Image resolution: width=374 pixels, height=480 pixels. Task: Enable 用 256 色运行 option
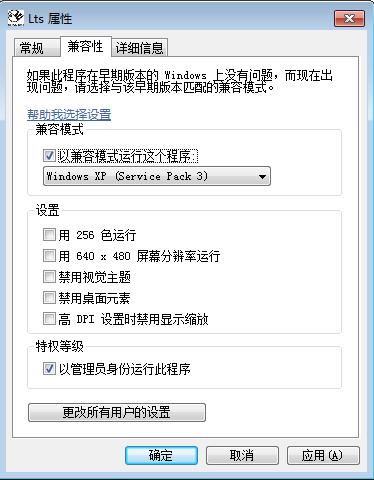click(49, 235)
